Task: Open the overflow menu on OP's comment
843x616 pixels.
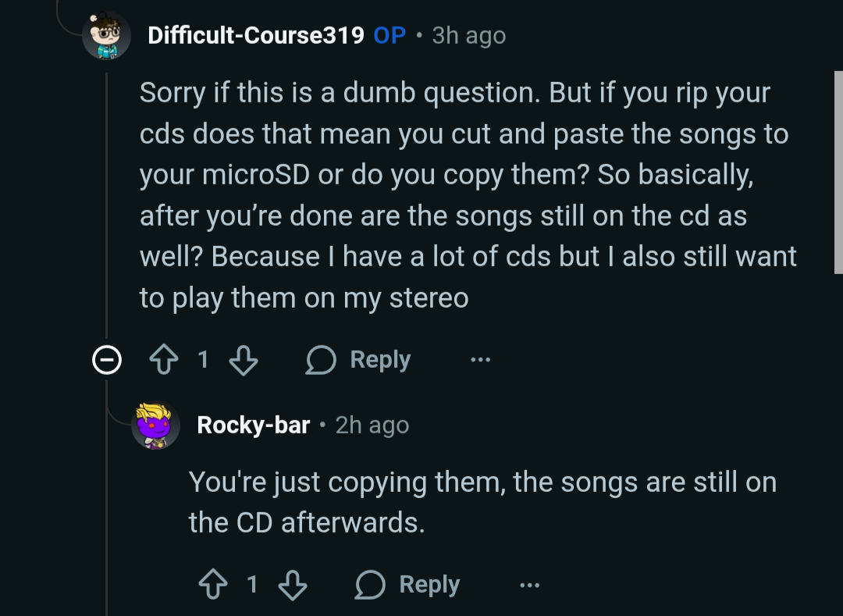Action: 480,359
